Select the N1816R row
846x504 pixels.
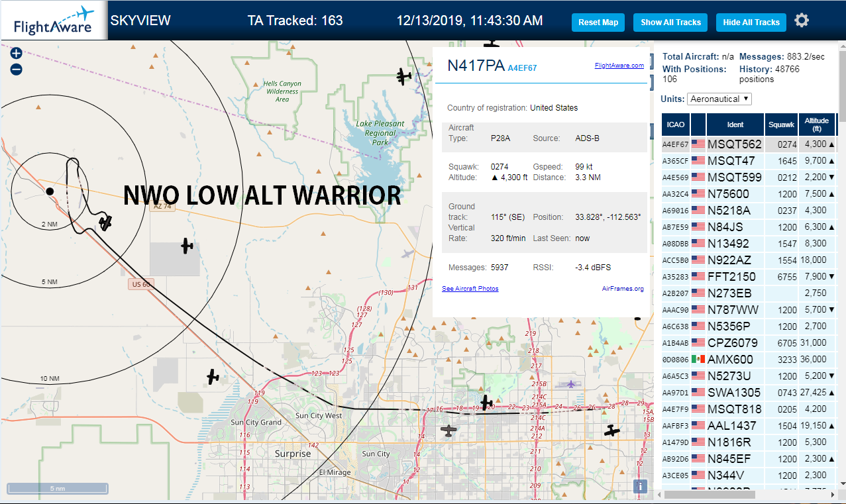coord(749,442)
